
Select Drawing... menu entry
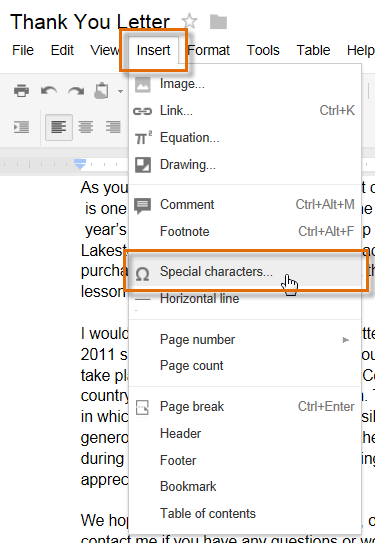click(x=245, y=164)
